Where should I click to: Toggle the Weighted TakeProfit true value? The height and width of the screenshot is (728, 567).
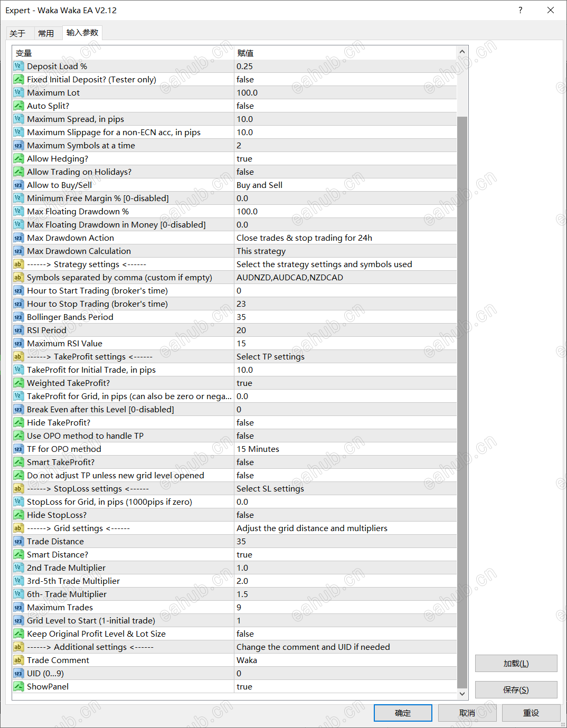pyautogui.click(x=345, y=383)
